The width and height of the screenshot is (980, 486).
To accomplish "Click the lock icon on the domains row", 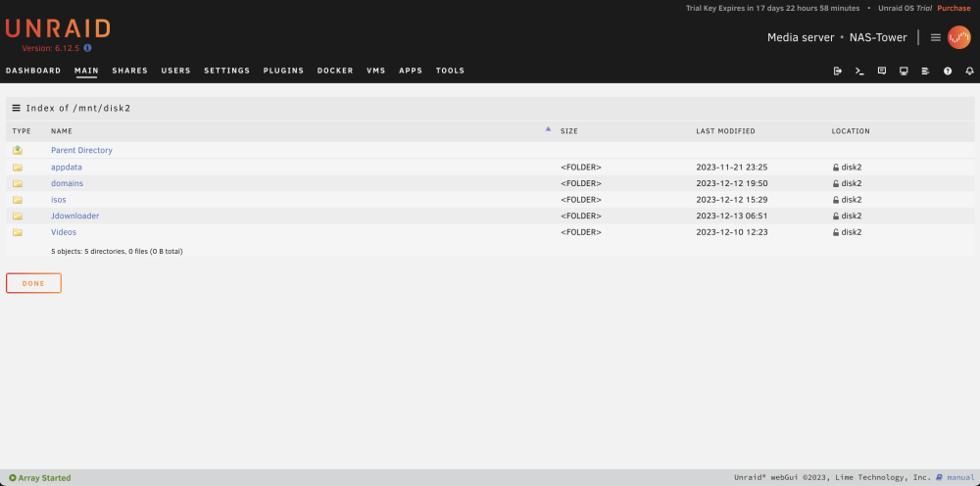I will 836,183.
